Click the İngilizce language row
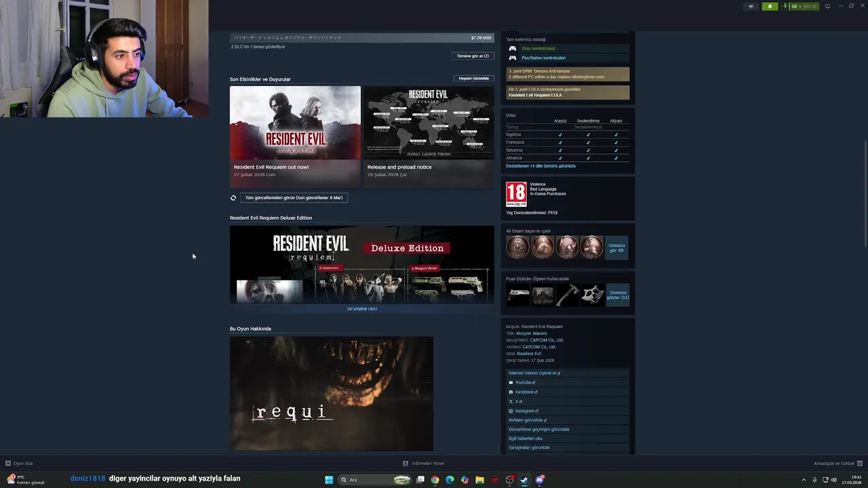Viewport: 868px width, 488px height. click(568, 135)
